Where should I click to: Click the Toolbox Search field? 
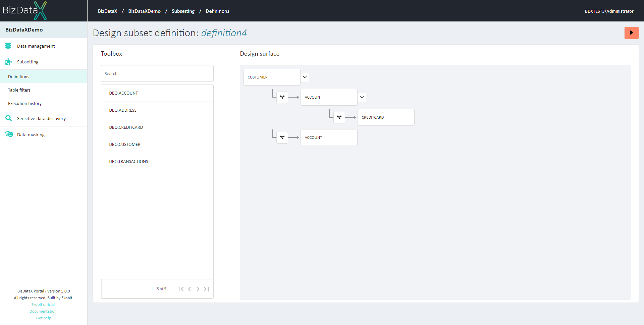[x=157, y=73]
